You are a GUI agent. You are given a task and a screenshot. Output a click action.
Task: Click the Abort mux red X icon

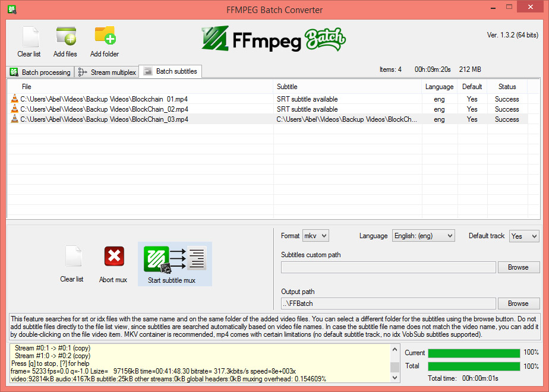(x=114, y=257)
